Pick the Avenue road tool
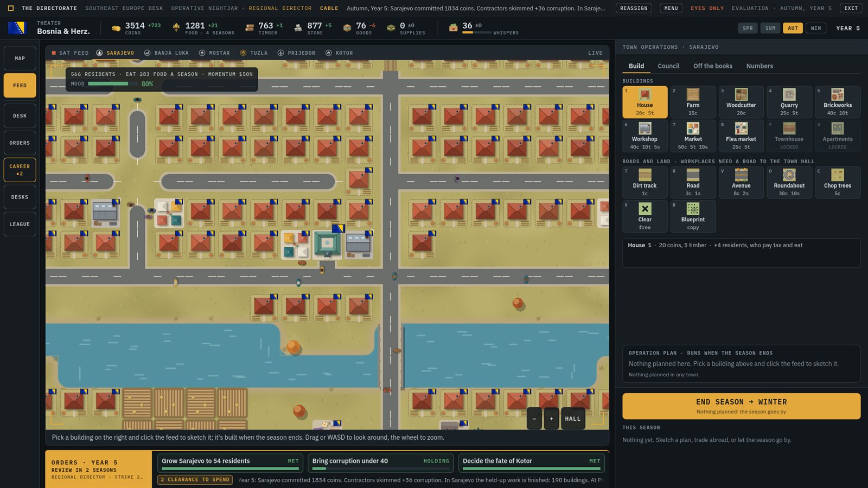The height and width of the screenshot is (488, 868). [741, 182]
